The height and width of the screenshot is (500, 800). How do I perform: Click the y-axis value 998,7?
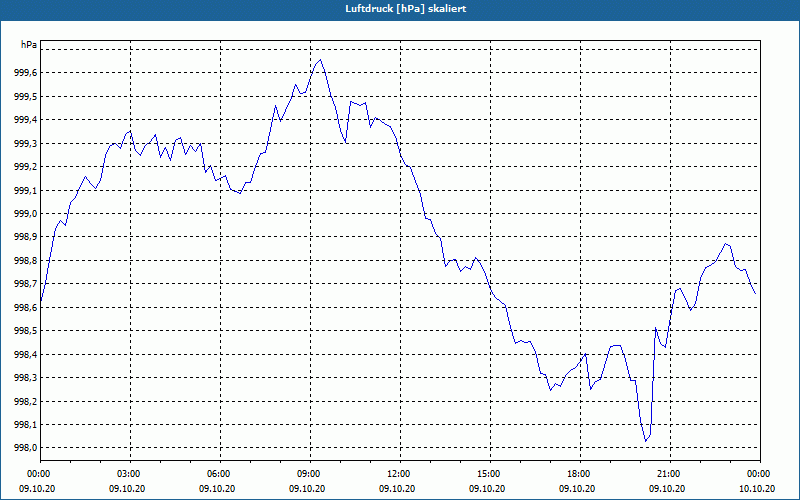[26, 284]
